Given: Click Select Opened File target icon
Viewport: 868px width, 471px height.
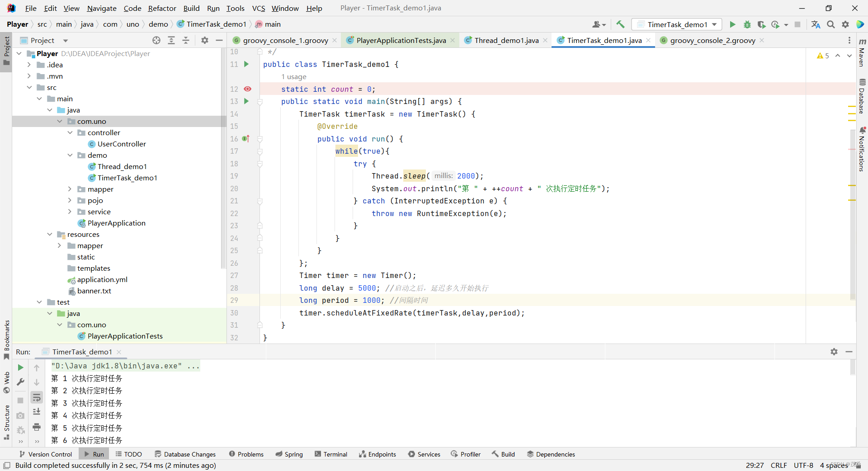Looking at the screenshot, I should [x=156, y=40].
